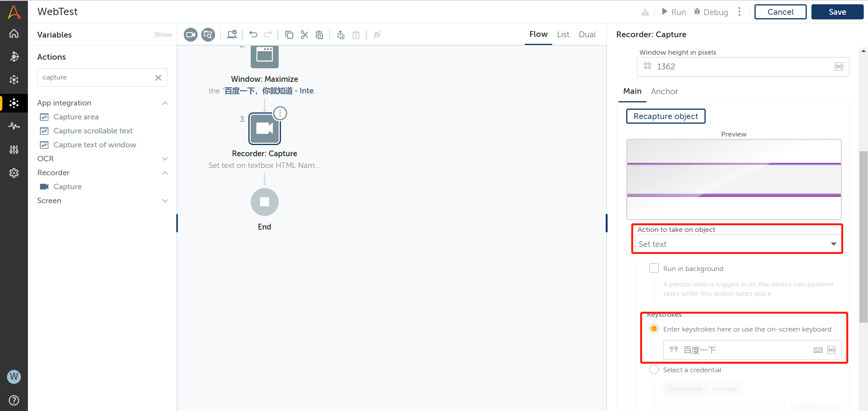This screenshot has width=868, height=411.
Task: Select Capture scrollable text action
Action: click(93, 131)
